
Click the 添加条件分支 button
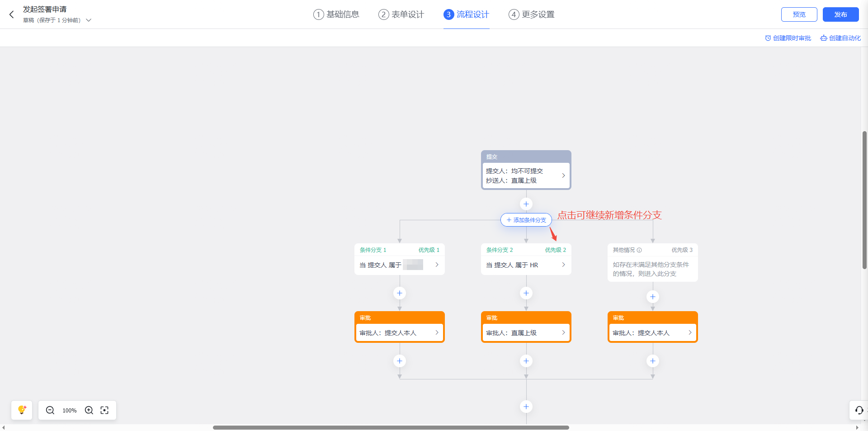[x=526, y=220]
